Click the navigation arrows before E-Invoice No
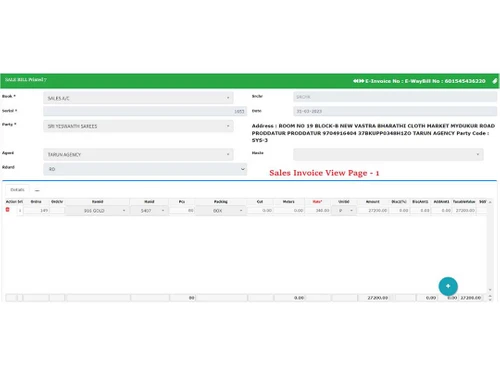 (358, 81)
